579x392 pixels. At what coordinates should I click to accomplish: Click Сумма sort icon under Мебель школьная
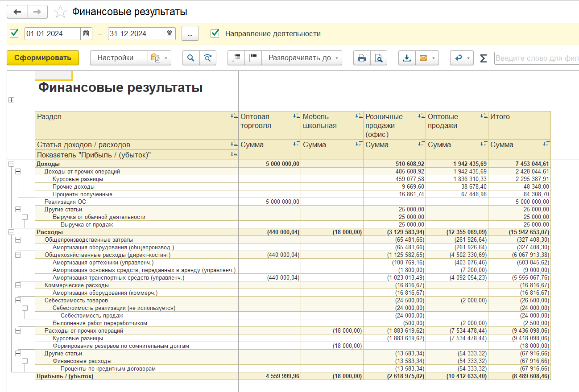coord(359,144)
